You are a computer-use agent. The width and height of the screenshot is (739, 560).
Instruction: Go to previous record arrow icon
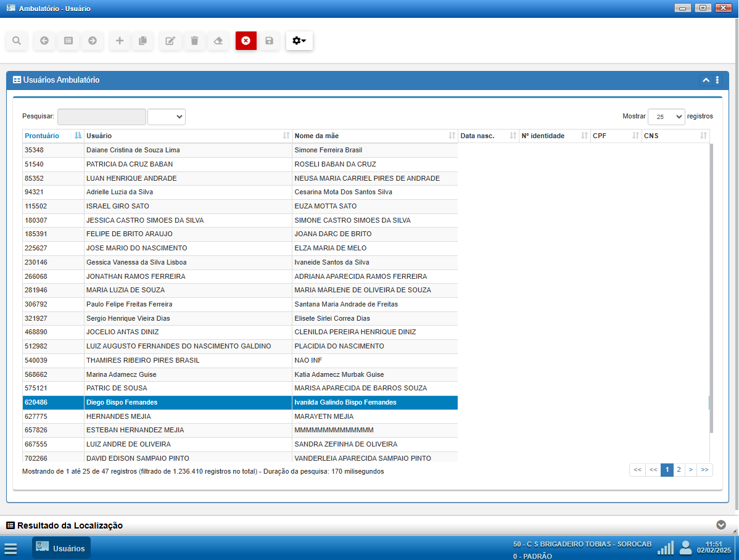pyautogui.click(x=44, y=41)
